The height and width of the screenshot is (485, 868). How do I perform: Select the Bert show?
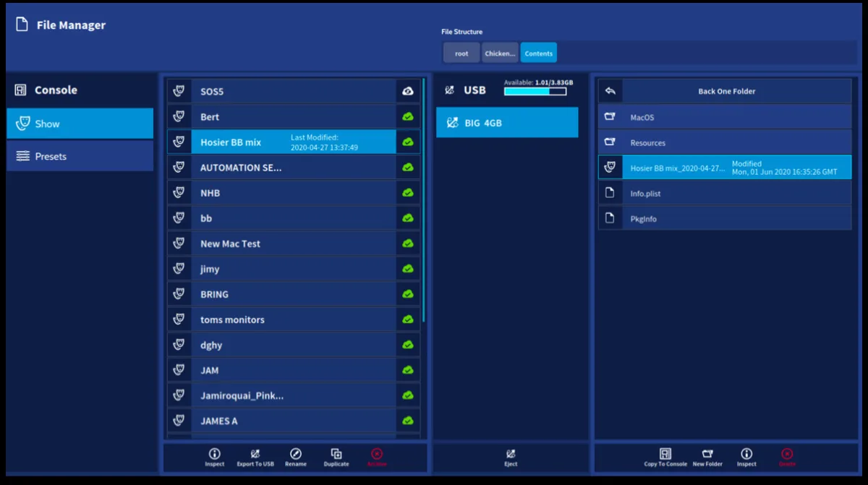[x=294, y=116]
